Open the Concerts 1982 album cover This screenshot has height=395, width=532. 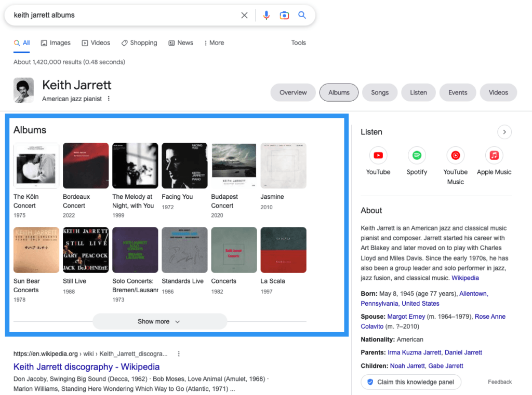click(x=234, y=250)
